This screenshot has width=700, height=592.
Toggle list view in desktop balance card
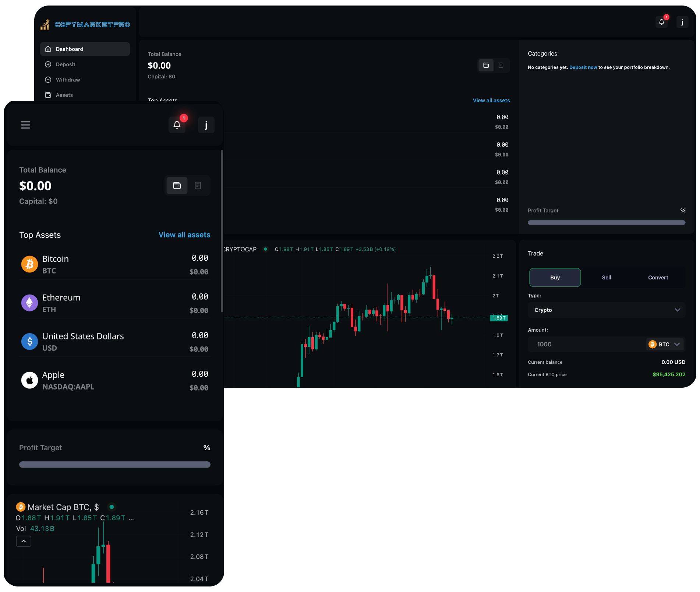pyautogui.click(x=501, y=66)
